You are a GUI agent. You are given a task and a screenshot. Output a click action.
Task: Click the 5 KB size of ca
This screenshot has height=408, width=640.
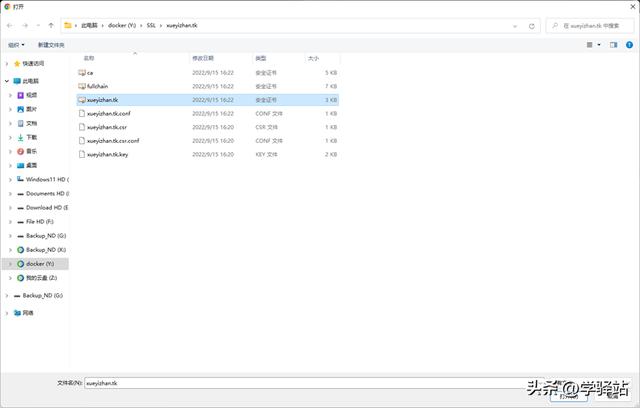point(331,73)
